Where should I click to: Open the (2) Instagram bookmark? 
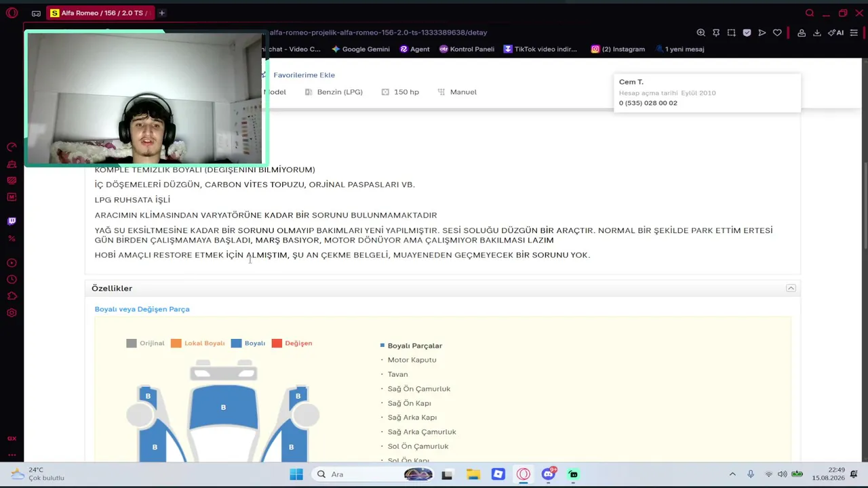point(618,49)
